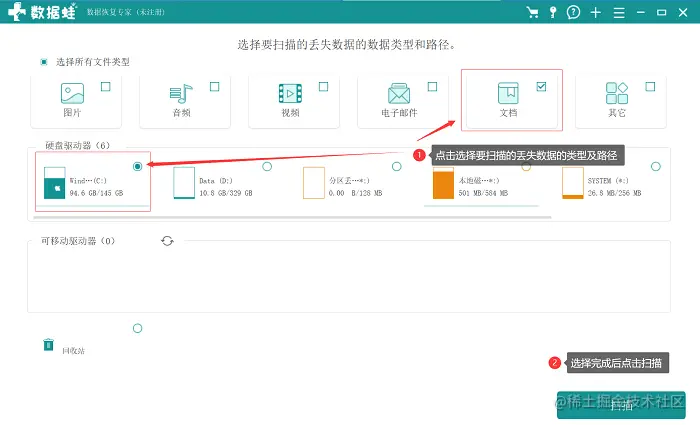Click the 回收站 label text
The height and width of the screenshot is (425, 700).
[x=73, y=351]
